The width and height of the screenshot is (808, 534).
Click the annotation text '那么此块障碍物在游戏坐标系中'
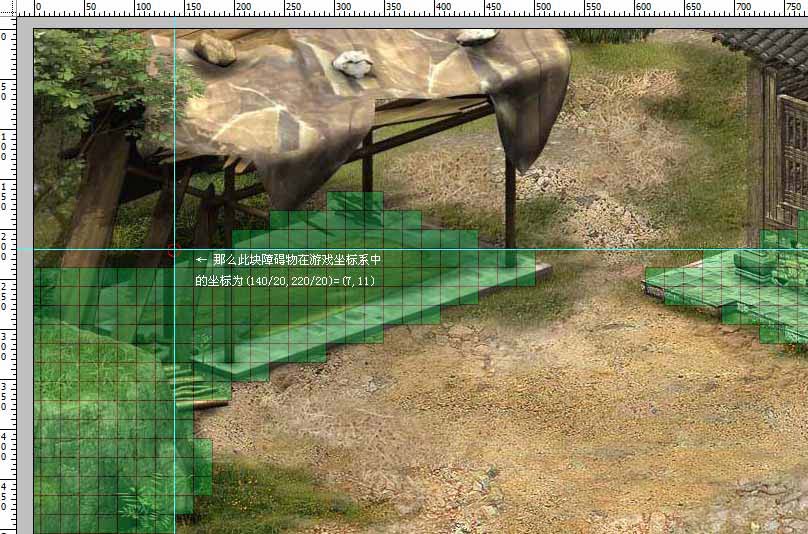pyautogui.click(x=297, y=260)
